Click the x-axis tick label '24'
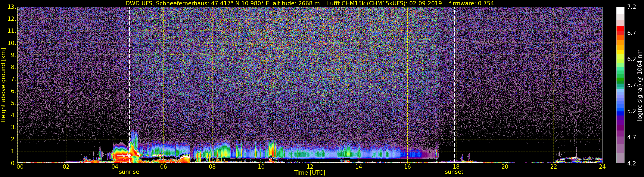This screenshot has width=644, height=177. [x=602, y=167]
